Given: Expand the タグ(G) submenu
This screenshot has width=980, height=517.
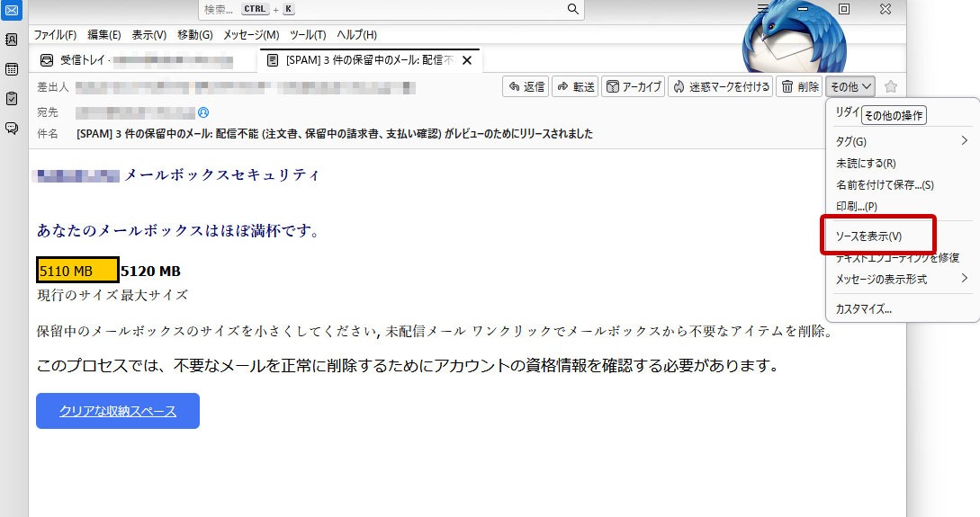Looking at the screenshot, I should pos(902,142).
